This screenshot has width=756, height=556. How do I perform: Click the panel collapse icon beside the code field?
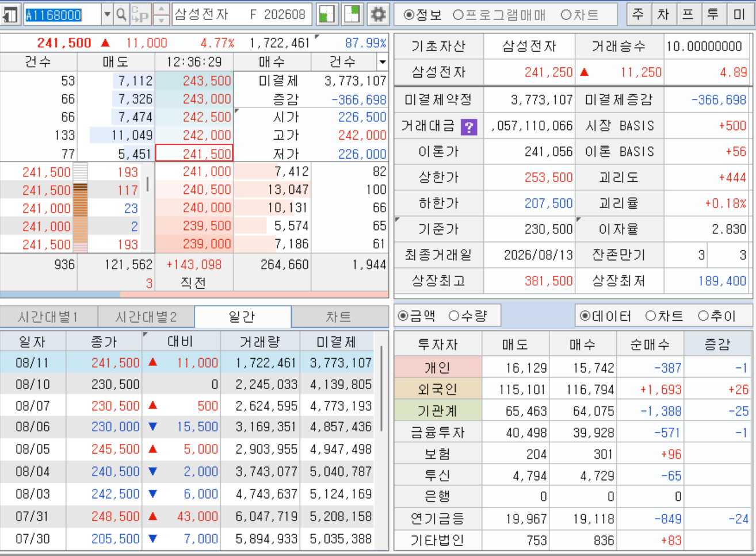[10, 14]
